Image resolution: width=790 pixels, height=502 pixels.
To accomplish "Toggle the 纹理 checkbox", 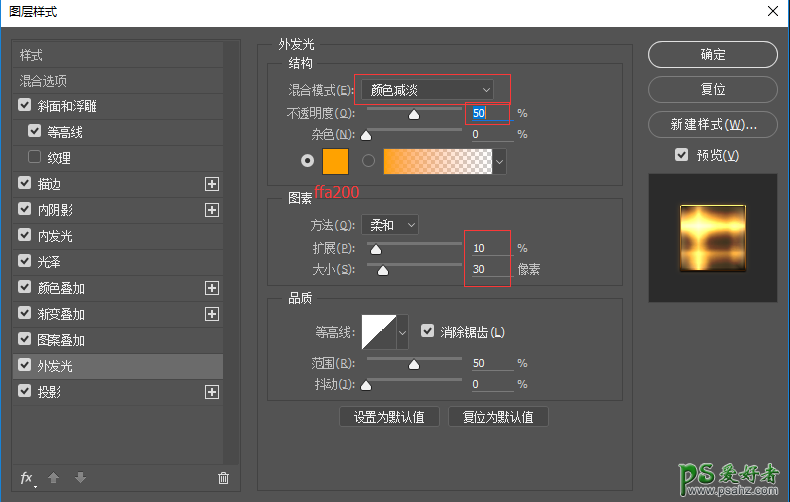I will pyautogui.click(x=35, y=157).
